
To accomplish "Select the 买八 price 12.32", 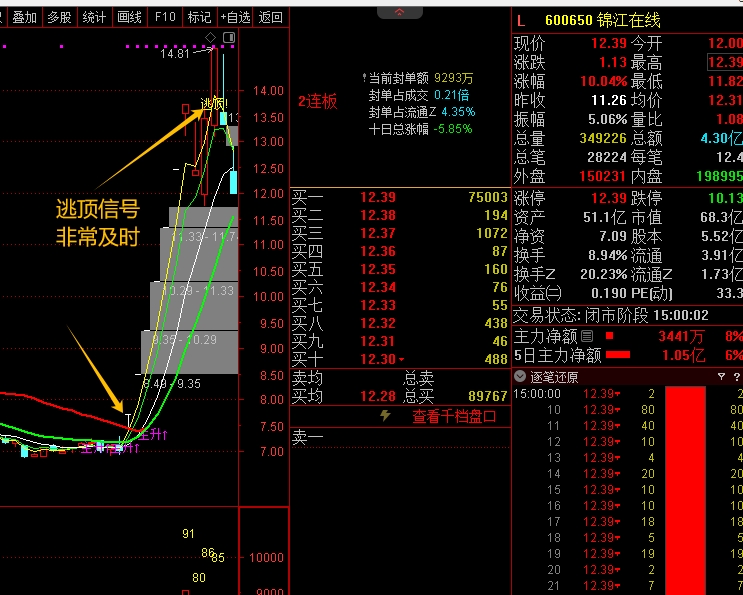I will click(378, 323).
